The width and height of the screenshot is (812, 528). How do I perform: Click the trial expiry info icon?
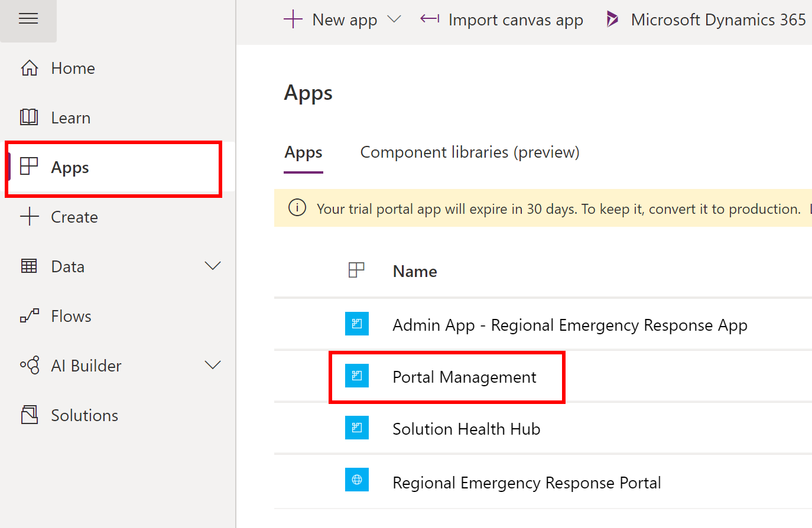click(x=297, y=208)
